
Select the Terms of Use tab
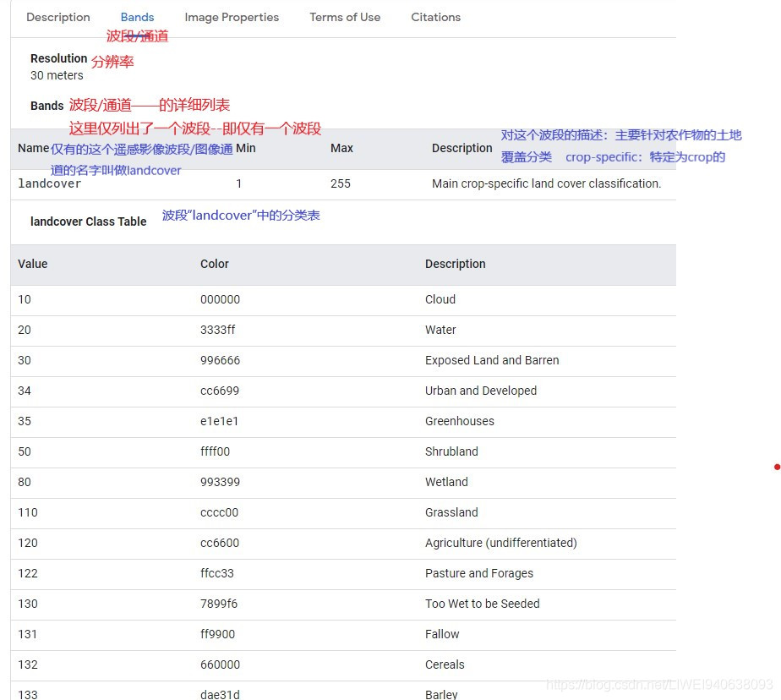coord(345,18)
